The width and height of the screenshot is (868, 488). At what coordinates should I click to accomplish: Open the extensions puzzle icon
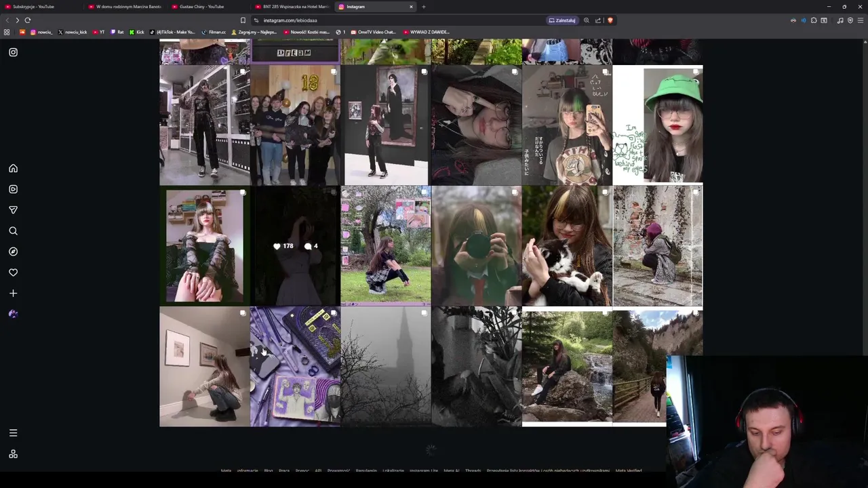click(x=814, y=20)
